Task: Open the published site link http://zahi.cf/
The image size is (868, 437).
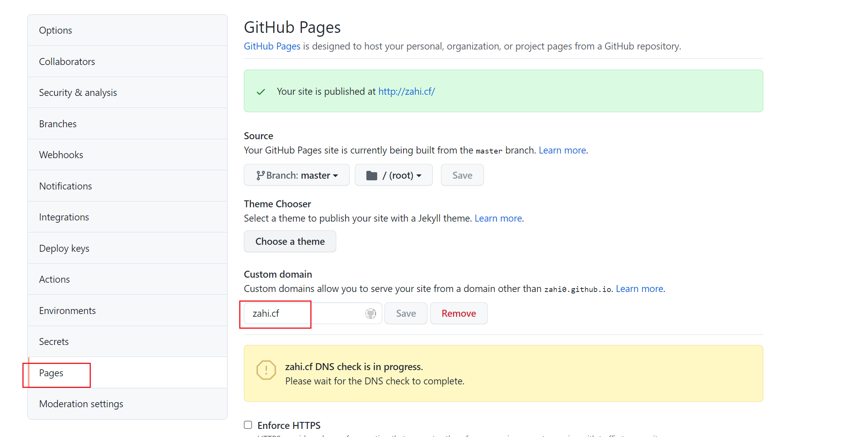Action: pos(407,91)
